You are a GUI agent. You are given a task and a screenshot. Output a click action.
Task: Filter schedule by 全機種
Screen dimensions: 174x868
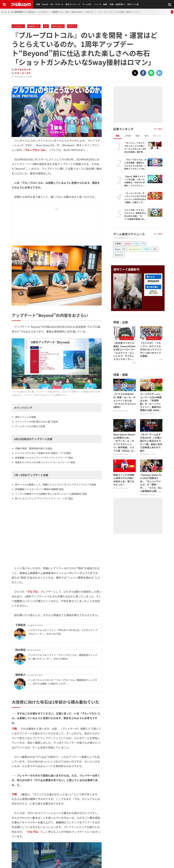click(118, 243)
